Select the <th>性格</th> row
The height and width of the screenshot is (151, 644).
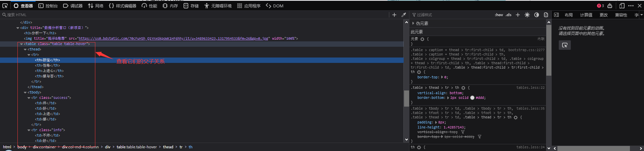pyautogui.click(x=202, y=66)
